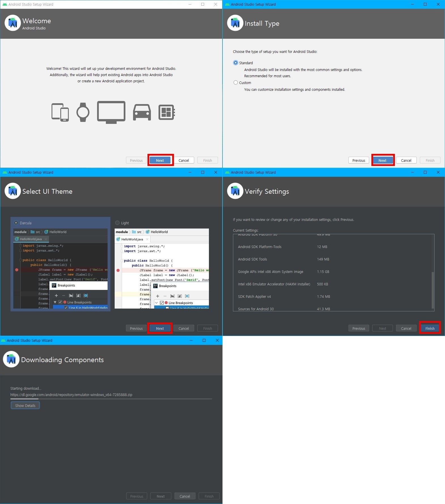Click the Android title bar icon of Welcome window
The height and width of the screenshot is (504, 445).
[x=5, y=5]
